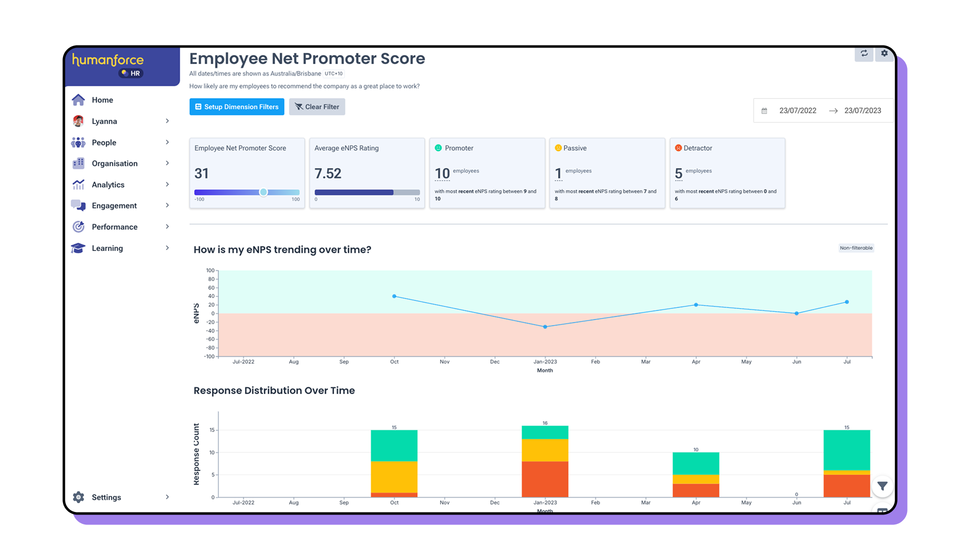Click the Home house icon in sidebar
Screen dimensions: 960x560
(x=78, y=100)
